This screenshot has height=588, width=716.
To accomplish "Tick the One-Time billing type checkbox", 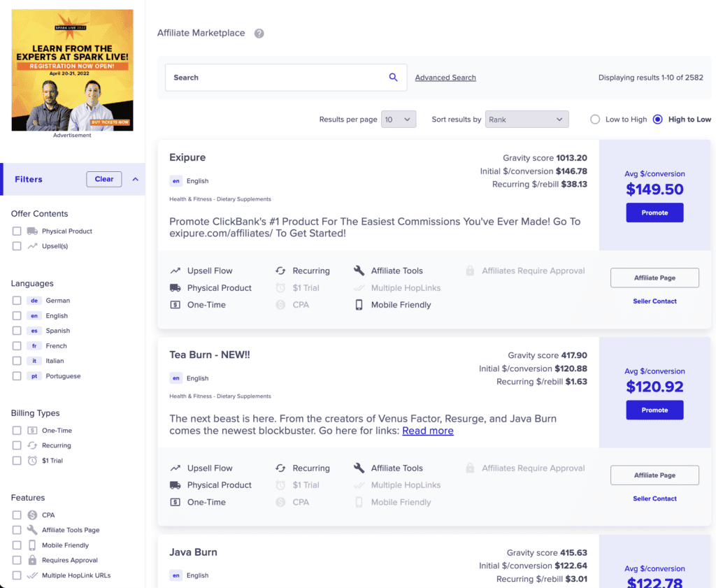I will [x=17, y=430].
